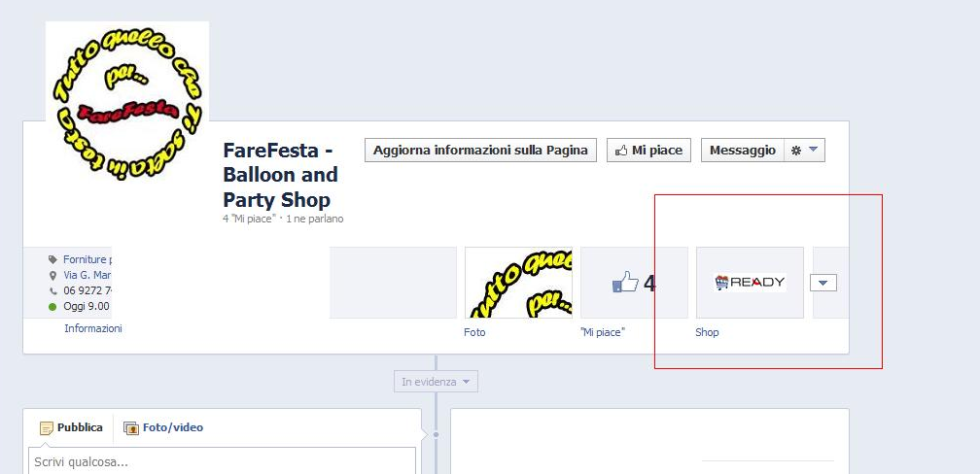Click the FareFesta profile picture logo
The width and height of the screenshot is (980, 474).
(127, 102)
